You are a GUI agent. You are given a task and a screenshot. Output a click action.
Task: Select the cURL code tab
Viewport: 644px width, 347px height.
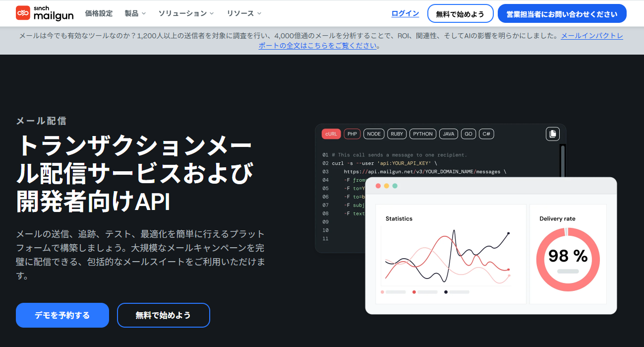[x=331, y=134]
